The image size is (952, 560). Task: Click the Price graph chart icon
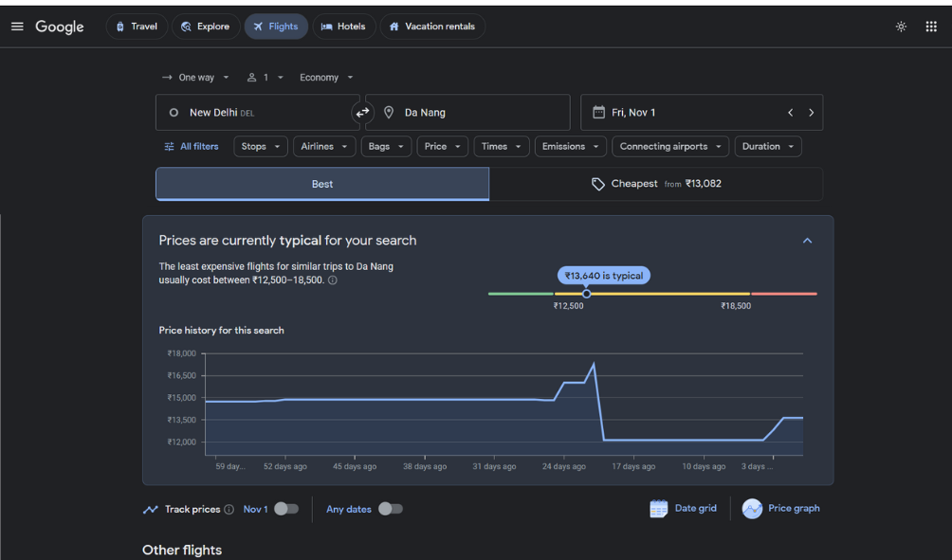752,509
